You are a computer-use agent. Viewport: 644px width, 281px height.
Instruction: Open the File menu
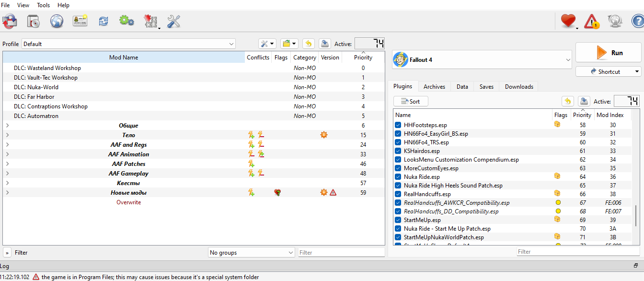pyautogui.click(x=6, y=5)
